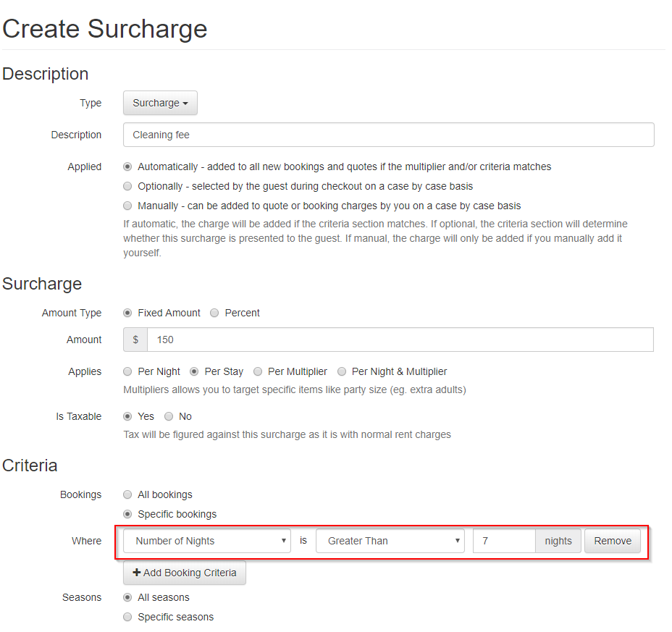Open the Greater Than comparison dropdown

[x=390, y=541]
